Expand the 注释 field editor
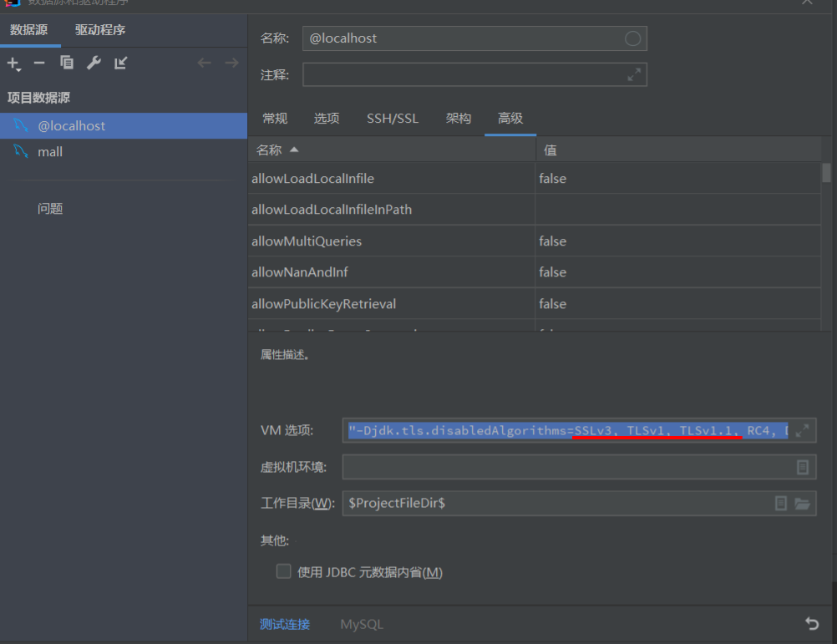This screenshot has width=837, height=644. click(x=635, y=74)
